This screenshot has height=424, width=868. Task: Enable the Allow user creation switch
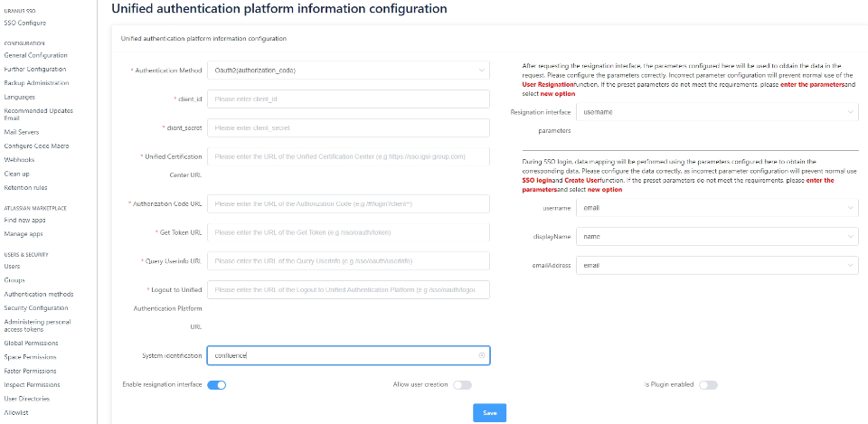point(462,384)
